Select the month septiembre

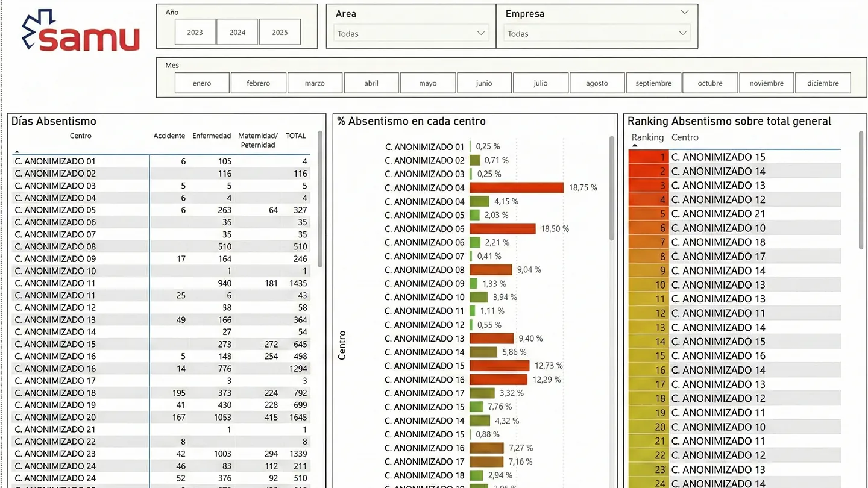(x=653, y=83)
